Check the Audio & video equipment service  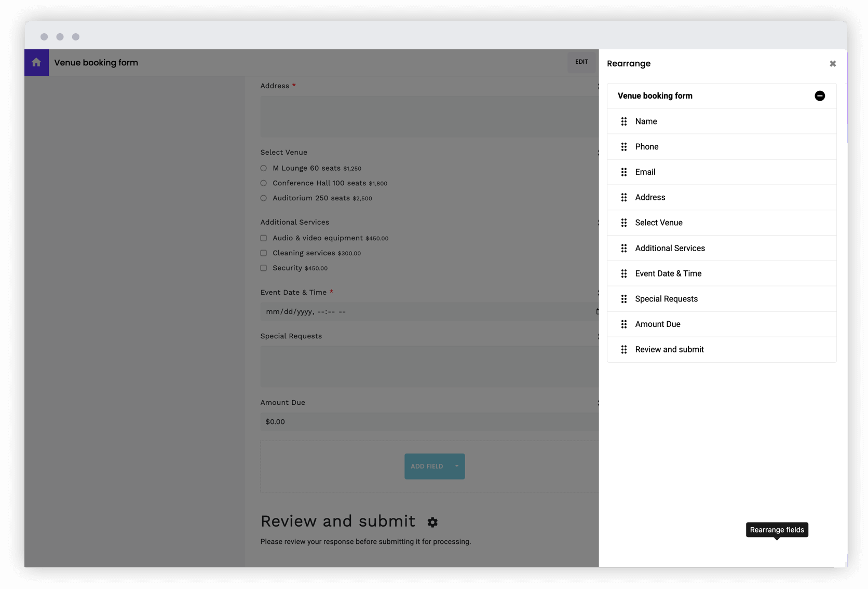point(263,238)
